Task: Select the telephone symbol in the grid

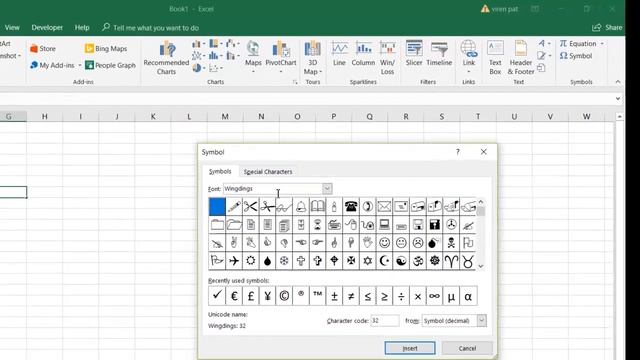Action: click(x=351, y=207)
